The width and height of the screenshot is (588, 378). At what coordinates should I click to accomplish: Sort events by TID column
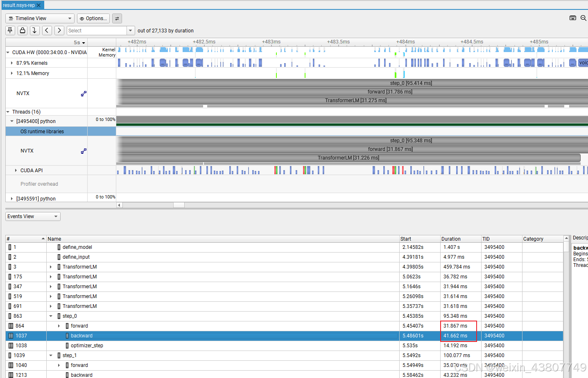click(502, 239)
